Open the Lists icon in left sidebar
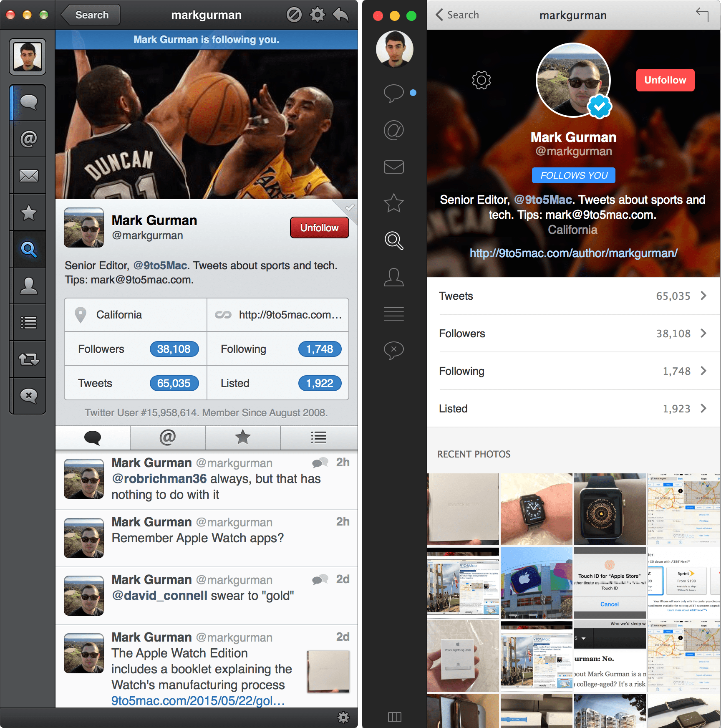Image resolution: width=721 pixels, height=728 pixels. tap(28, 322)
